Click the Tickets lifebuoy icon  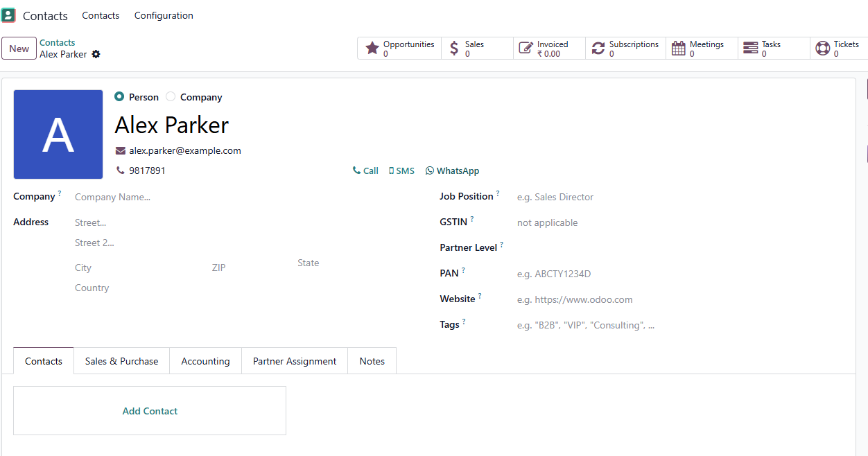tap(823, 48)
